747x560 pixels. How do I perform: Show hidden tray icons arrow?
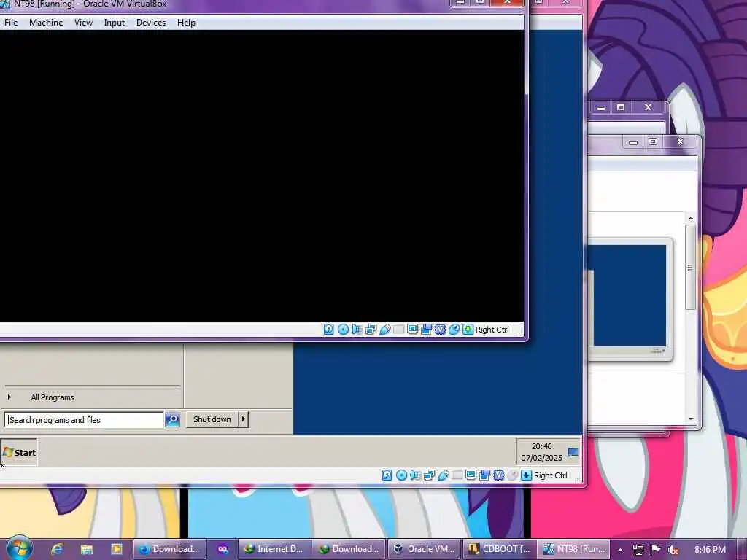point(620,550)
